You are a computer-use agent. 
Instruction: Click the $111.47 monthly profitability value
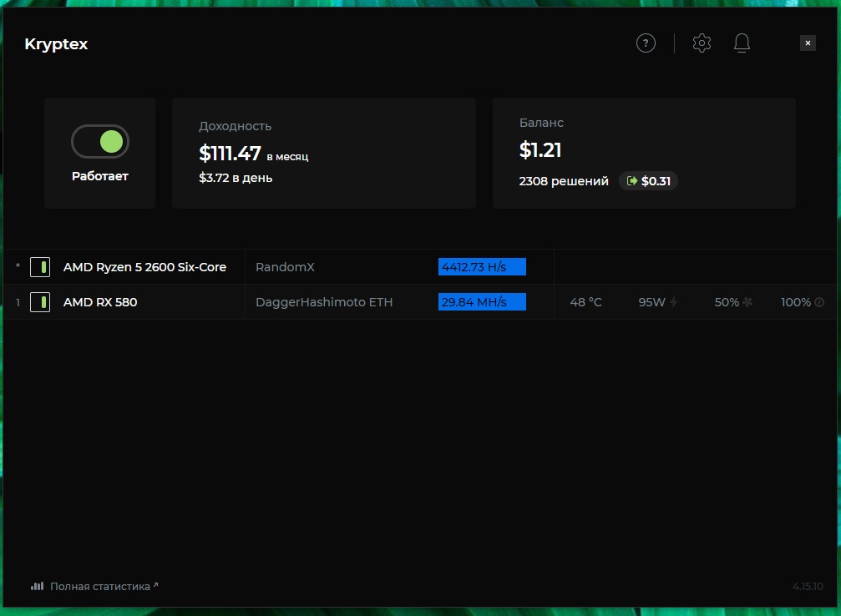click(x=231, y=154)
